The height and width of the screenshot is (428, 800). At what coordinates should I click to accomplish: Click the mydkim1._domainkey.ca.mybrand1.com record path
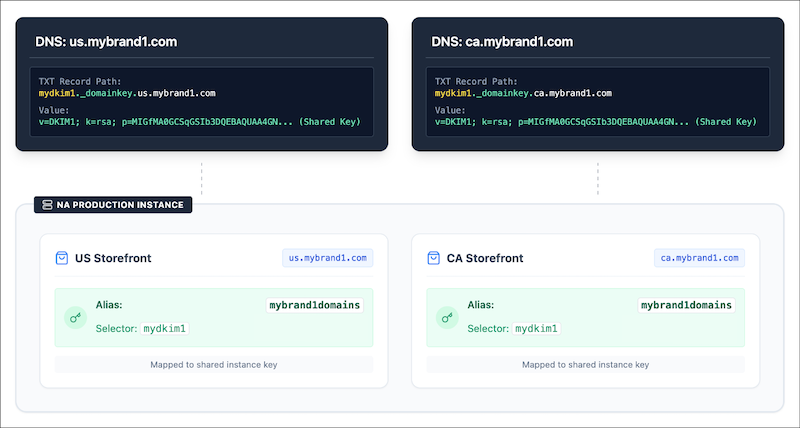(523, 93)
